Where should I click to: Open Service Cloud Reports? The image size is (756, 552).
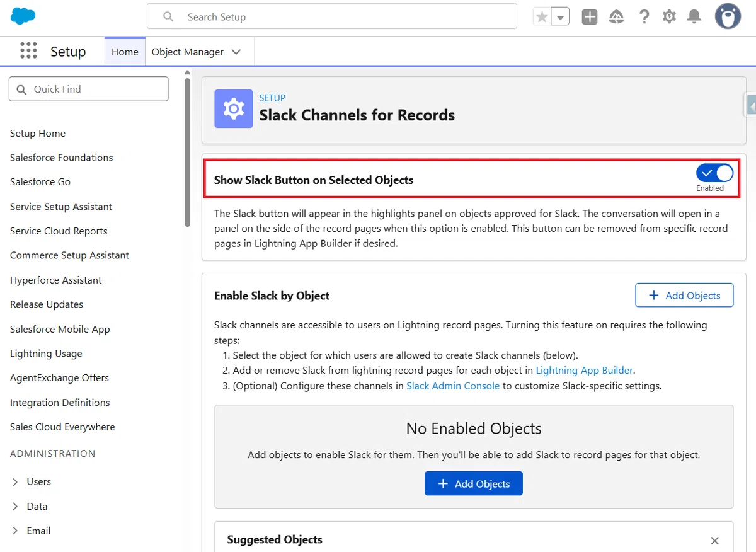pyautogui.click(x=59, y=231)
